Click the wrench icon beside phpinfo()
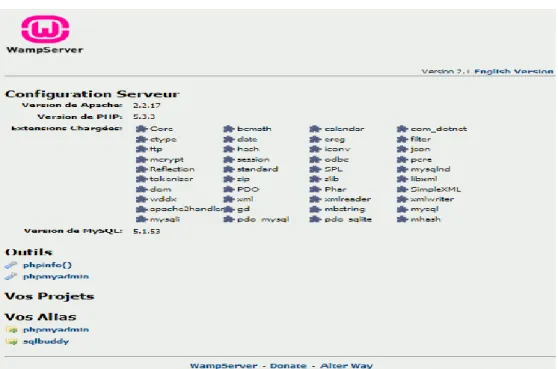 11,265
